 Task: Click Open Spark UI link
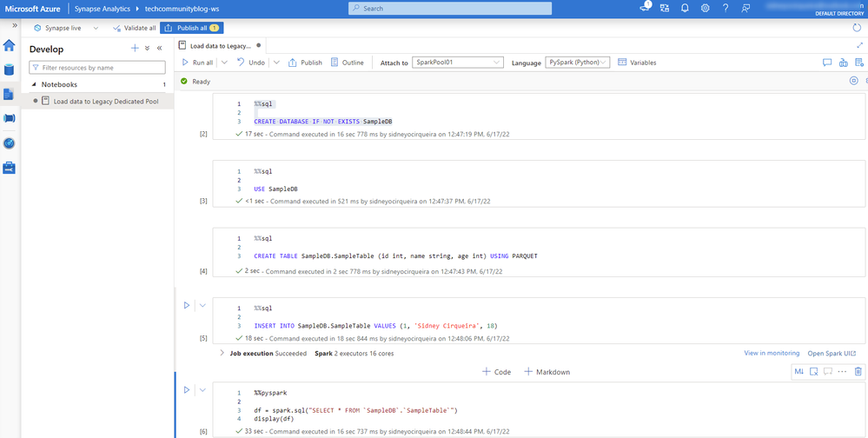pos(832,354)
